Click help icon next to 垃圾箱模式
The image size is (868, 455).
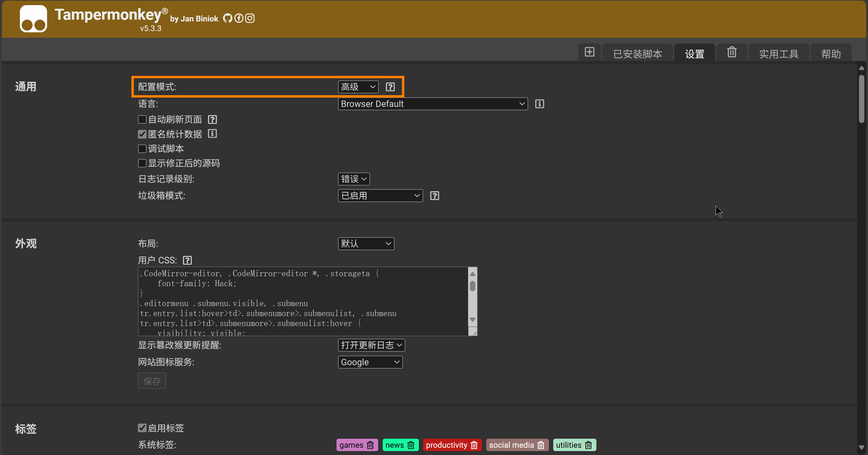point(435,196)
